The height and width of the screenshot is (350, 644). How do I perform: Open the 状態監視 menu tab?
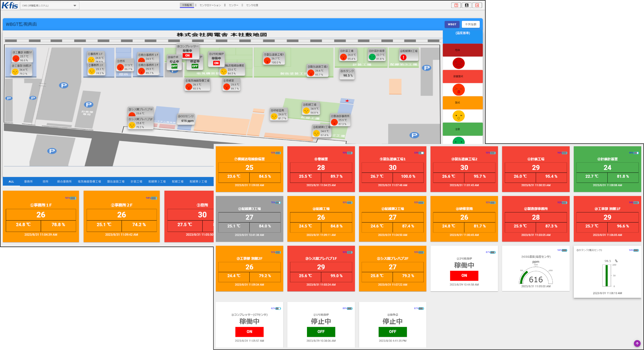(187, 5)
